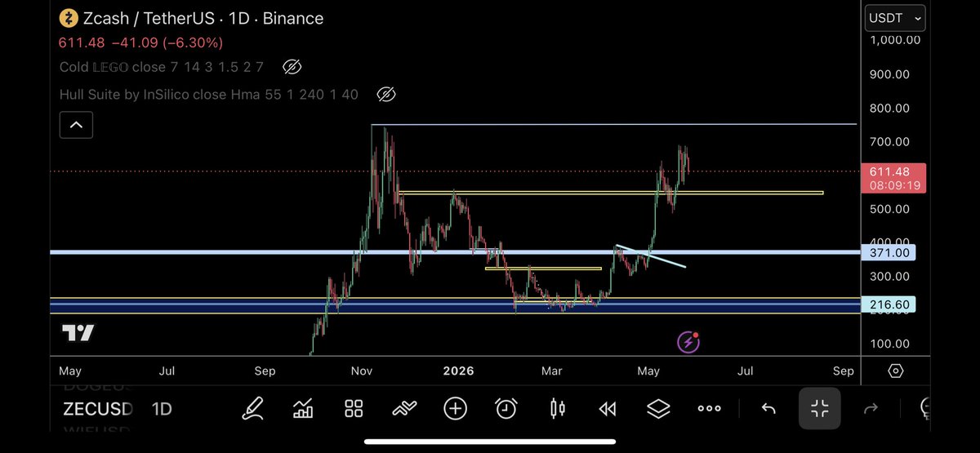Open the USDT currency dropdown
This screenshot has width=980, height=453.
click(896, 17)
